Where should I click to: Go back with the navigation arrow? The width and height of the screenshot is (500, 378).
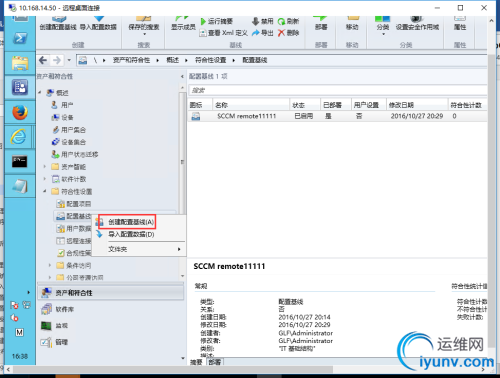coord(43,60)
